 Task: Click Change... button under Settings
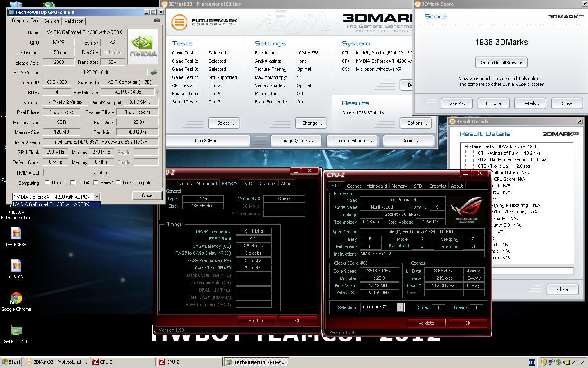tap(312, 123)
